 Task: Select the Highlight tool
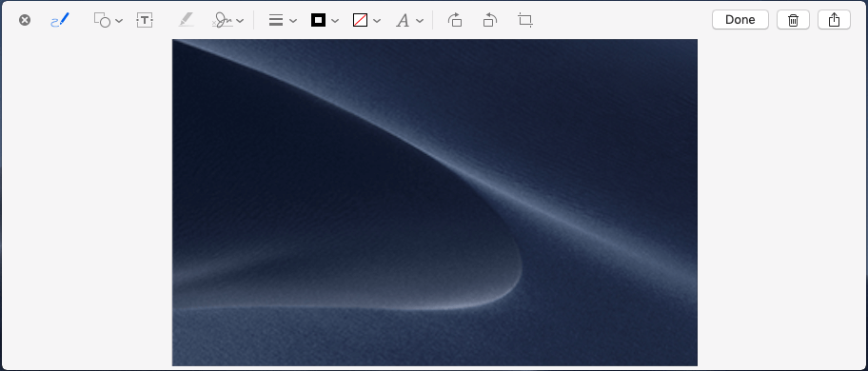click(186, 21)
